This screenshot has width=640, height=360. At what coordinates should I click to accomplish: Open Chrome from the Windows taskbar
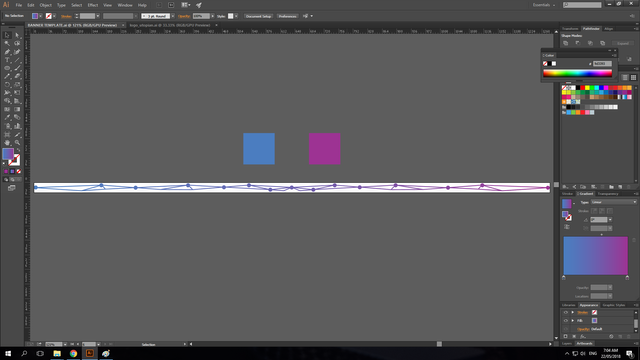(73, 353)
